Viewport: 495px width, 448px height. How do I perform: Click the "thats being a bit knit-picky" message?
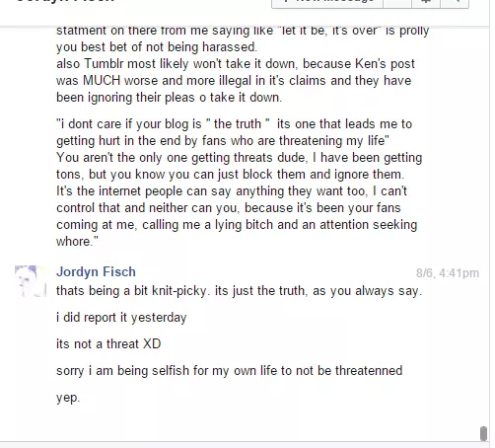point(239,291)
